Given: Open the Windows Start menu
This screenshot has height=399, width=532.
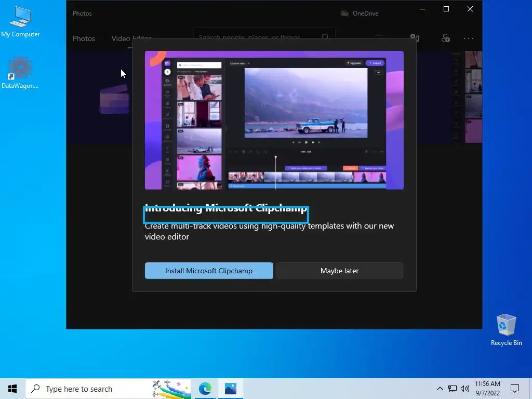Looking at the screenshot, I should 12,389.
